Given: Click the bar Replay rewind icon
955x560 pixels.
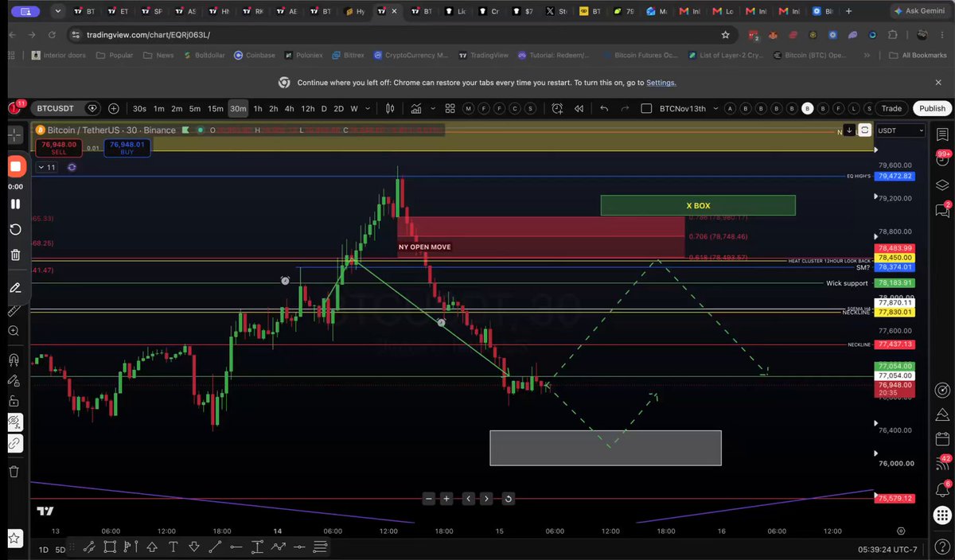Looking at the screenshot, I should click(579, 109).
